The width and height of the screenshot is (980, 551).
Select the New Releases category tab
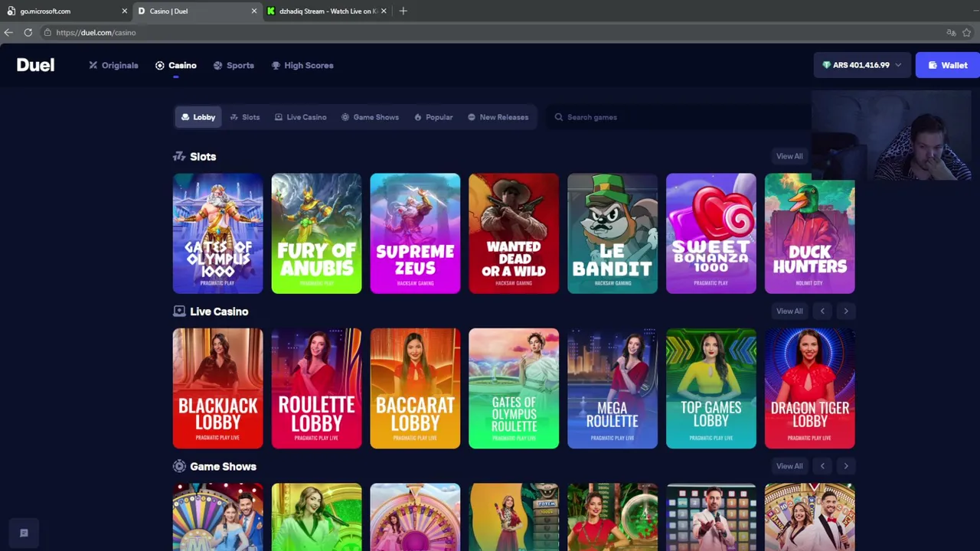pyautogui.click(x=498, y=117)
